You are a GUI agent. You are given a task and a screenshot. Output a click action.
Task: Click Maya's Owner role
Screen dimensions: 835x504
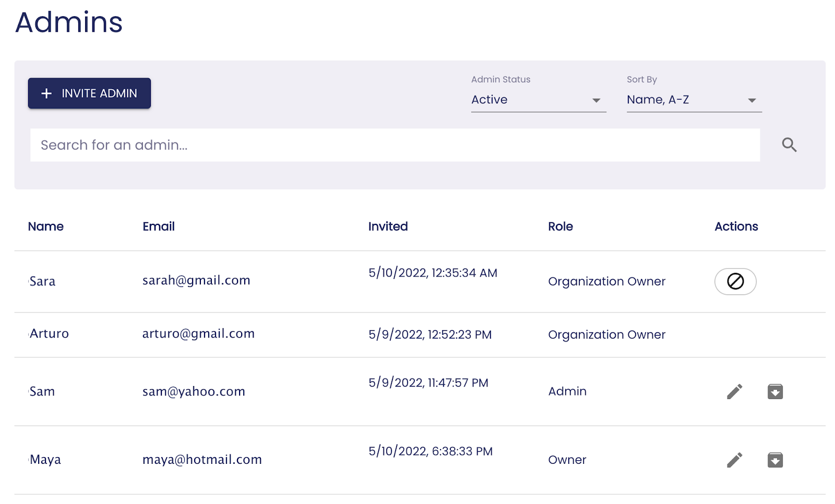pos(567,460)
